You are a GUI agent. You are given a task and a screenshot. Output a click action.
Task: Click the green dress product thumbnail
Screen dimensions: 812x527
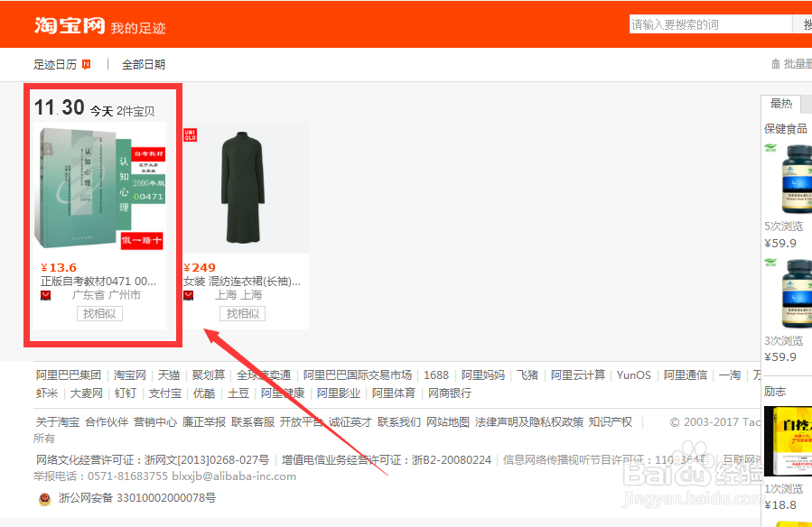[x=242, y=189]
